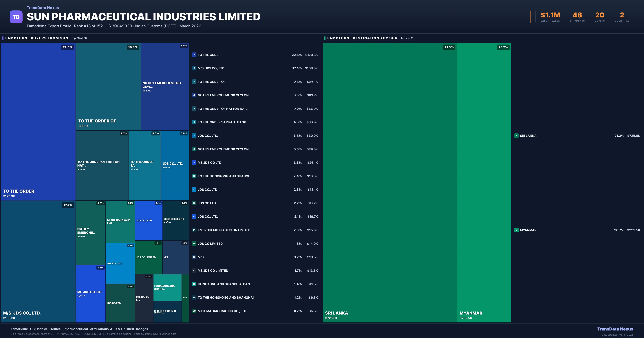Click rank badge 13 beside JDS CO., LTD.

194,216
